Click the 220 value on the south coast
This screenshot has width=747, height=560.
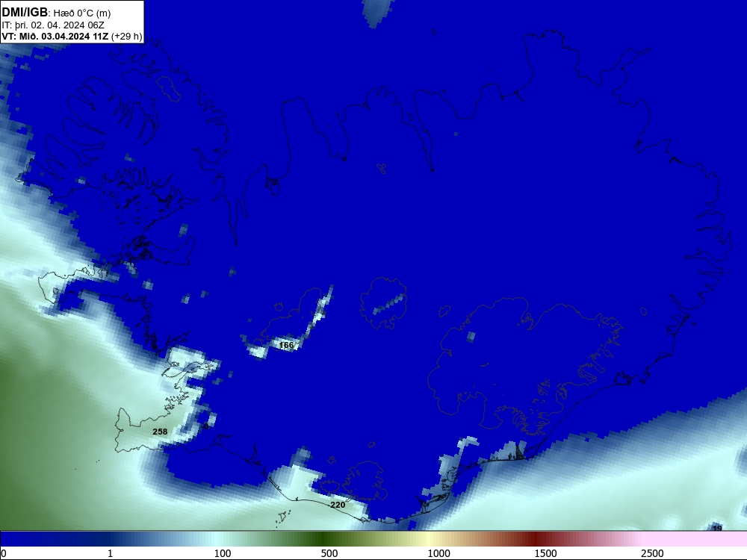point(338,505)
